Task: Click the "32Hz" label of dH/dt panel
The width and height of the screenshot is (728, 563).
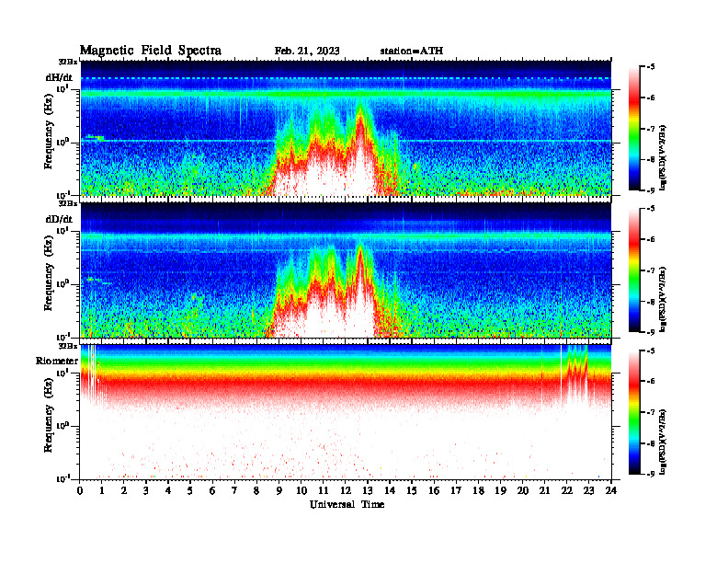Action: [68, 62]
